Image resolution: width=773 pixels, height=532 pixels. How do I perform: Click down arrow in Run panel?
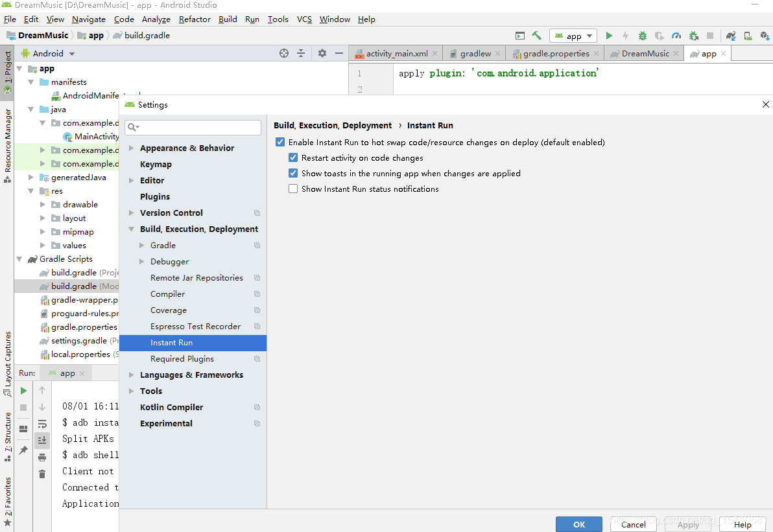click(x=42, y=407)
